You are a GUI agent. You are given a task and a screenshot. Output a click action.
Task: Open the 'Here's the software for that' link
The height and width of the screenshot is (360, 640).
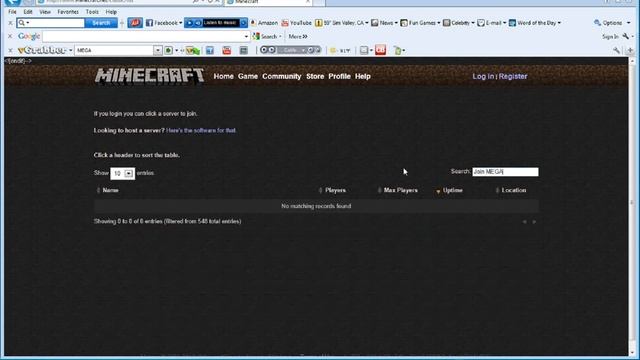(201, 130)
